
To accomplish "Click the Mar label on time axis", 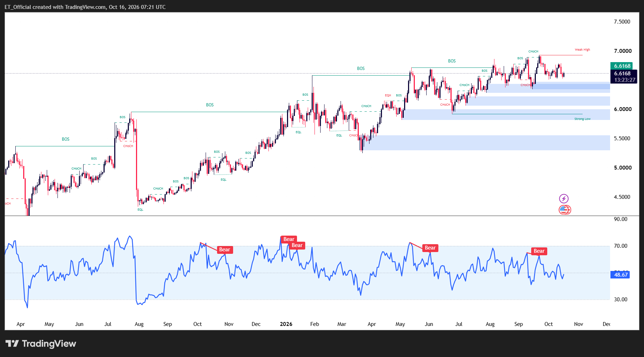I will 342,324.
